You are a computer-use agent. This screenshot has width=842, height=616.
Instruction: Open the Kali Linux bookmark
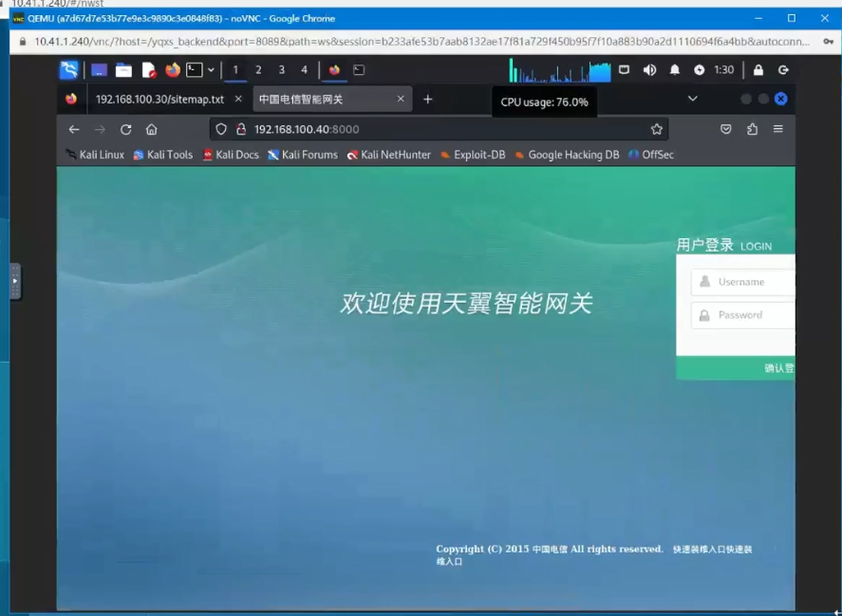pyautogui.click(x=95, y=156)
